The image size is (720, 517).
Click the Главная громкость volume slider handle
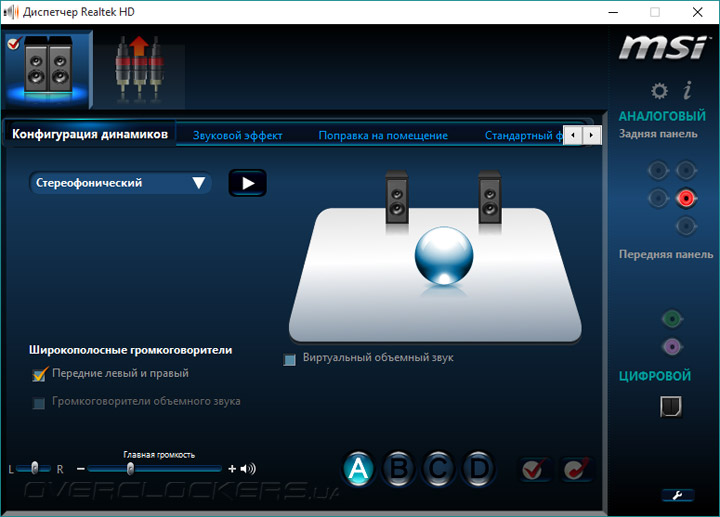coord(130,469)
